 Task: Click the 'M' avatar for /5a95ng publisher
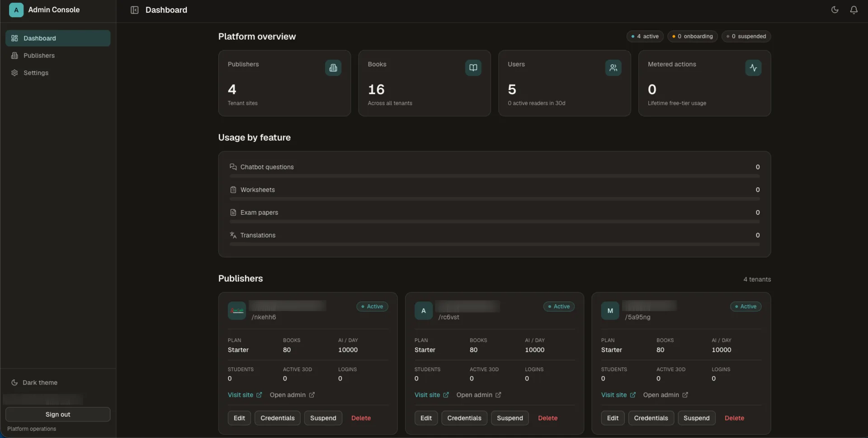click(610, 311)
